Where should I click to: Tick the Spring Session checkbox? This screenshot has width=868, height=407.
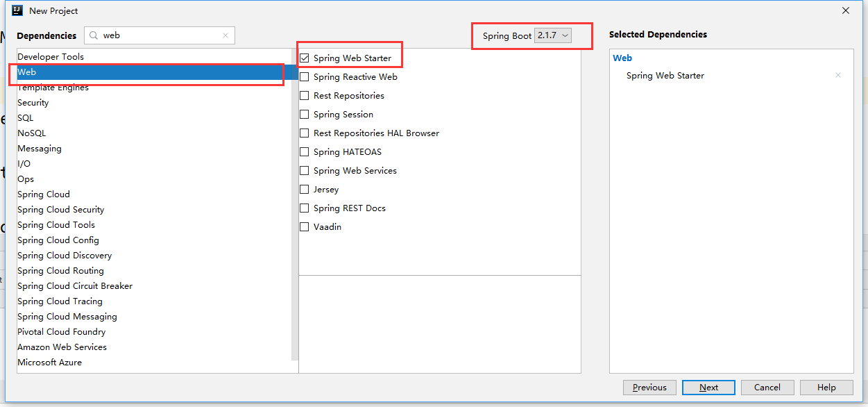(304, 115)
